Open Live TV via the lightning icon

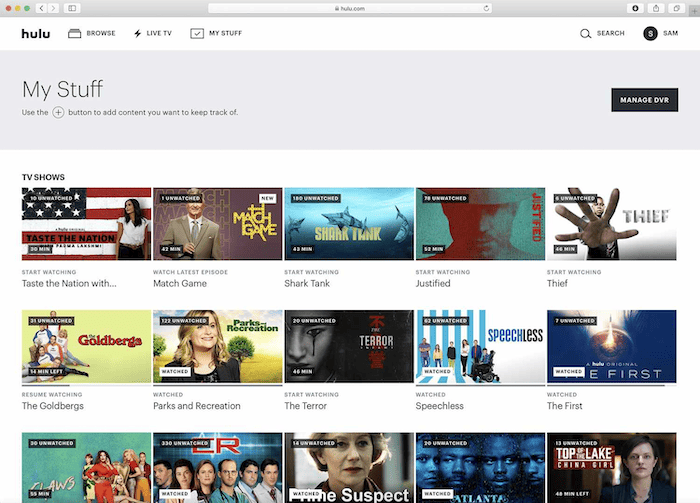point(138,33)
